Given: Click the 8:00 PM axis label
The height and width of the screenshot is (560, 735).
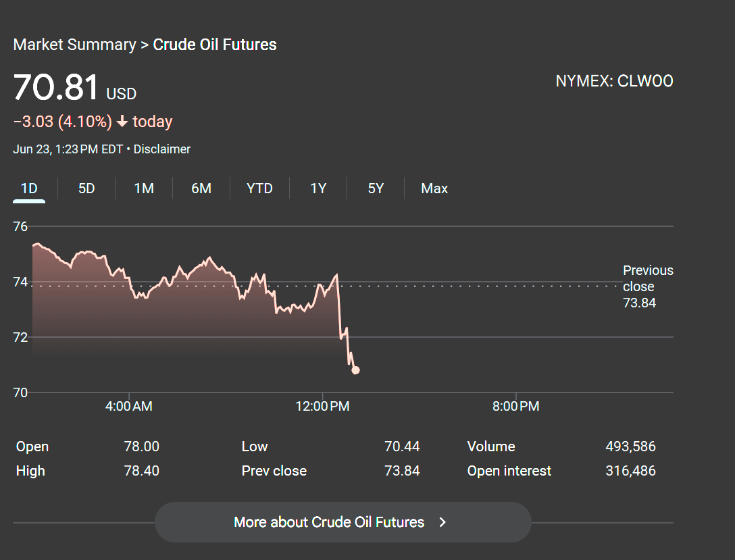Looking at the screenshot, I should (515, 406).
